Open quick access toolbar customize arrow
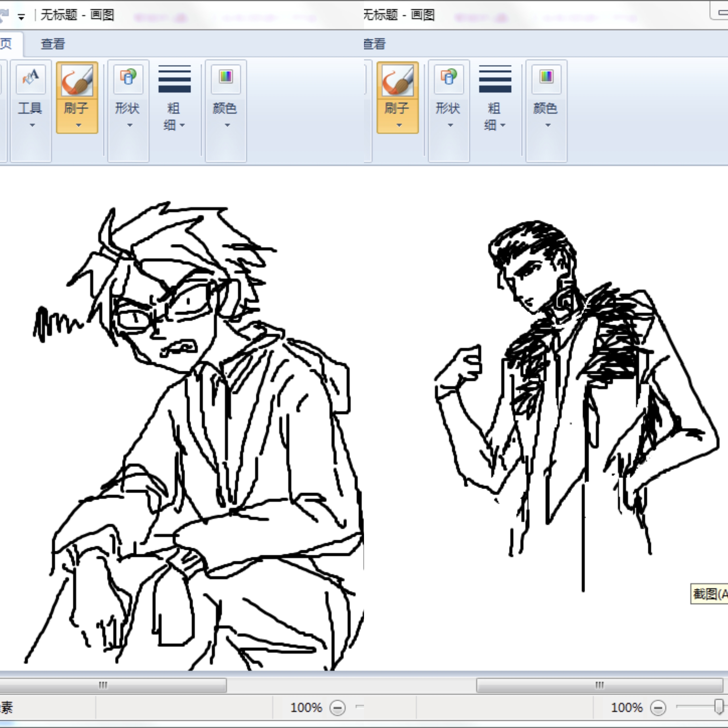The width and height of the screenshot is (728, 728). (x=22, y=16)
